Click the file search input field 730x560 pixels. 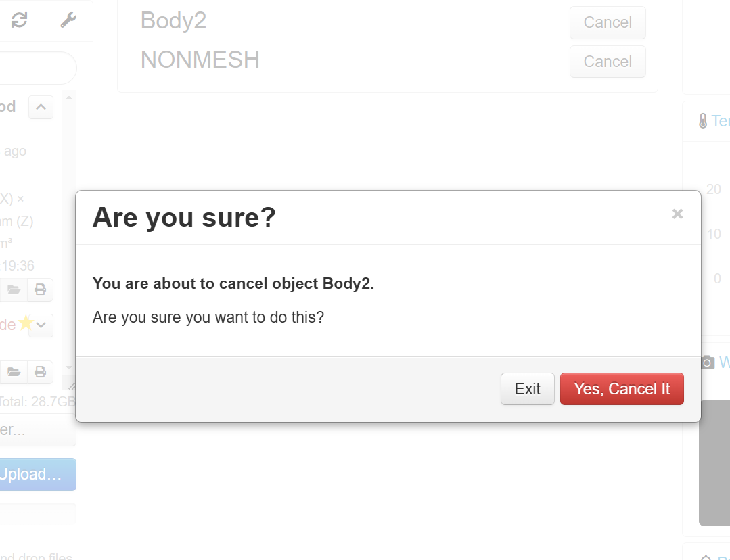pyautogui.click(x=37, y=68)
